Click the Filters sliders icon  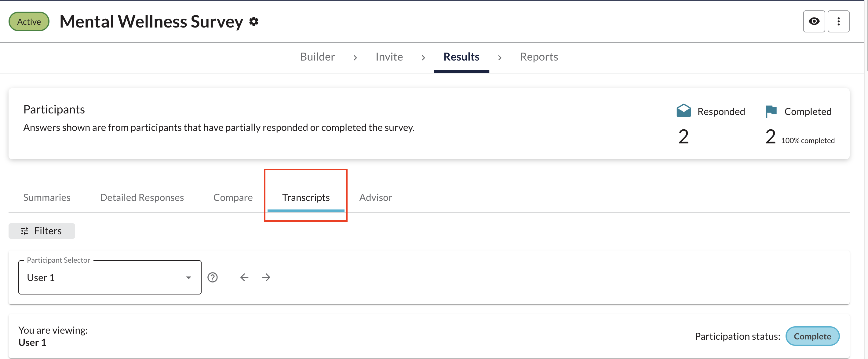point(24,231)
